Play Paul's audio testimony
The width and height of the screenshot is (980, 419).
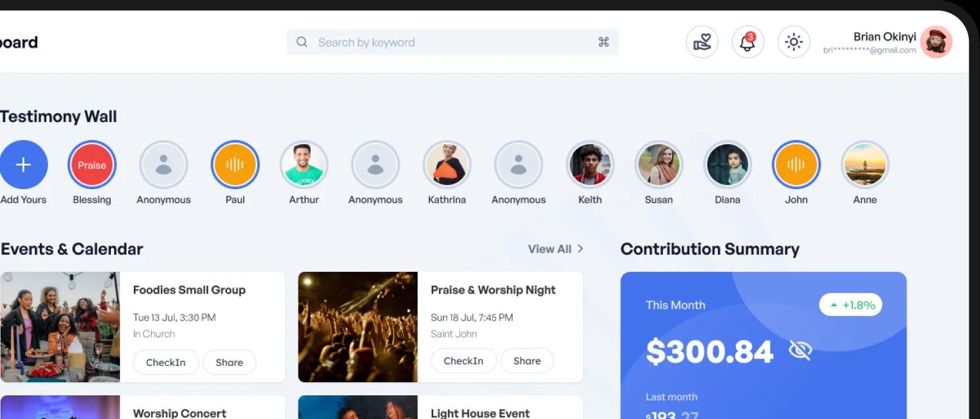(235, 165)
